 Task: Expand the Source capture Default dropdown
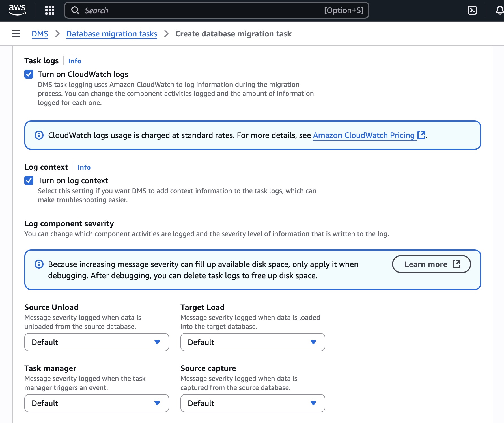click(x=253, y=403)
